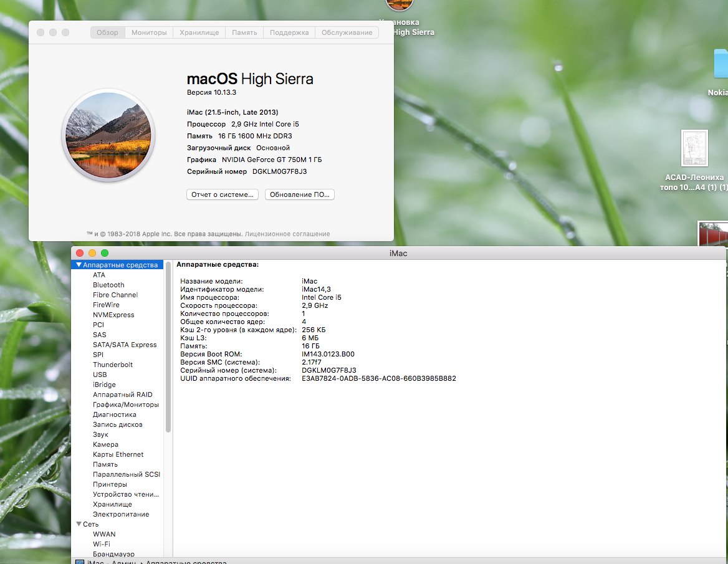Image resolution: width=728 pixels, height=564 pixels.
Task: Open the Поддержка tab
Action: pyautogui.click(x=289, y=32)
